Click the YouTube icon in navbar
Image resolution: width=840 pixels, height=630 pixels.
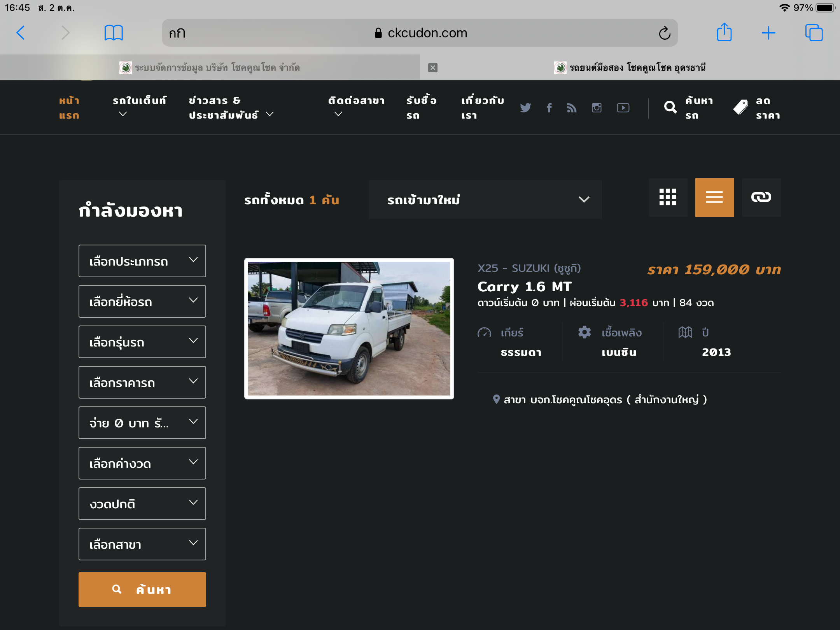623,108
